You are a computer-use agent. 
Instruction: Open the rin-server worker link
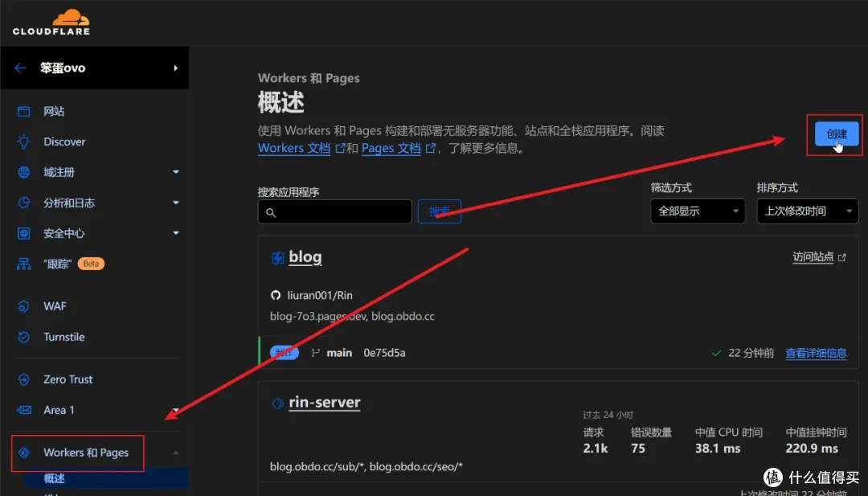coord(325,403)
